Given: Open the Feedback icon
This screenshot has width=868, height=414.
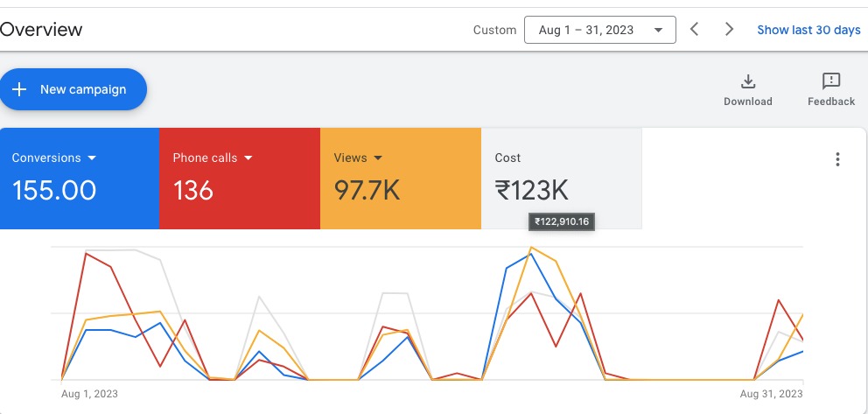Looking at the screenshot, I should (x=830, y=81).
